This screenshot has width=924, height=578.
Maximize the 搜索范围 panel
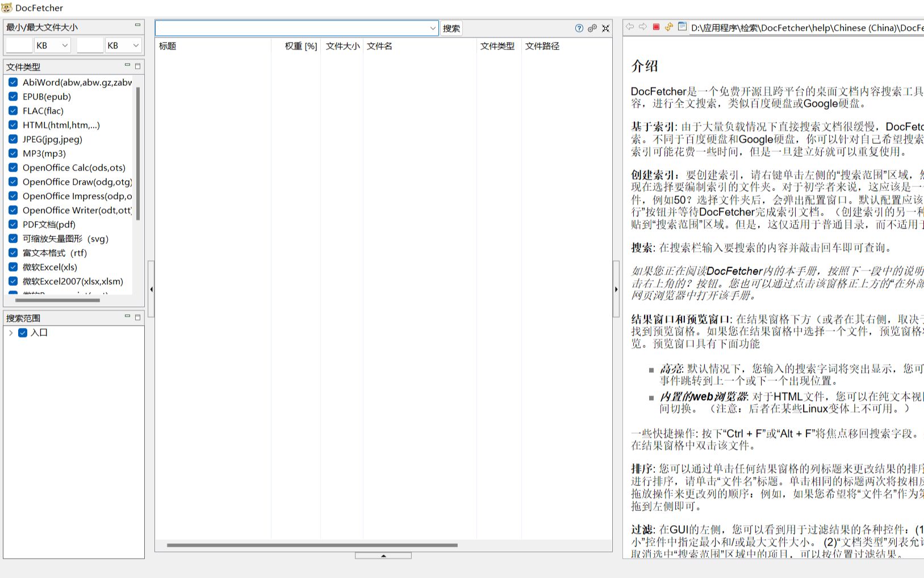137,317
